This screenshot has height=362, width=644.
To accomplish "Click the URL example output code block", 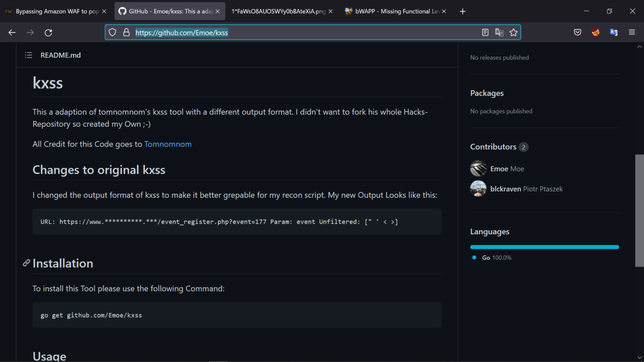I will tap(237, 221).
